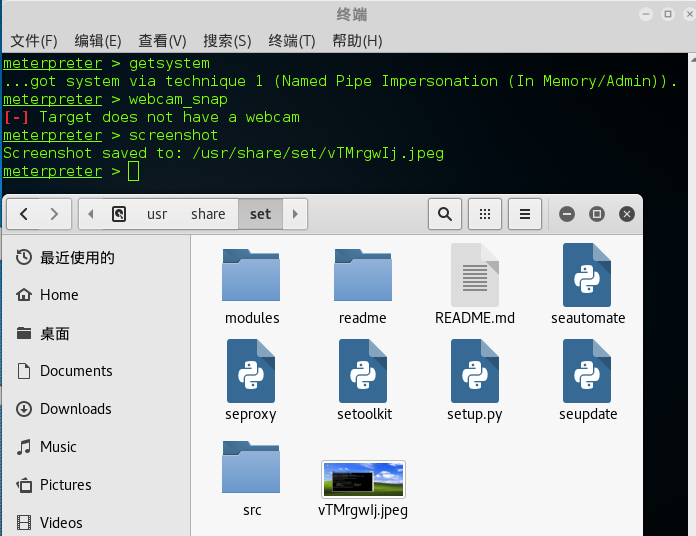Select the vTMrgwIj.jpeg thumbnail
The width and height of the screenshot is (696, 536).
[364, 479]
